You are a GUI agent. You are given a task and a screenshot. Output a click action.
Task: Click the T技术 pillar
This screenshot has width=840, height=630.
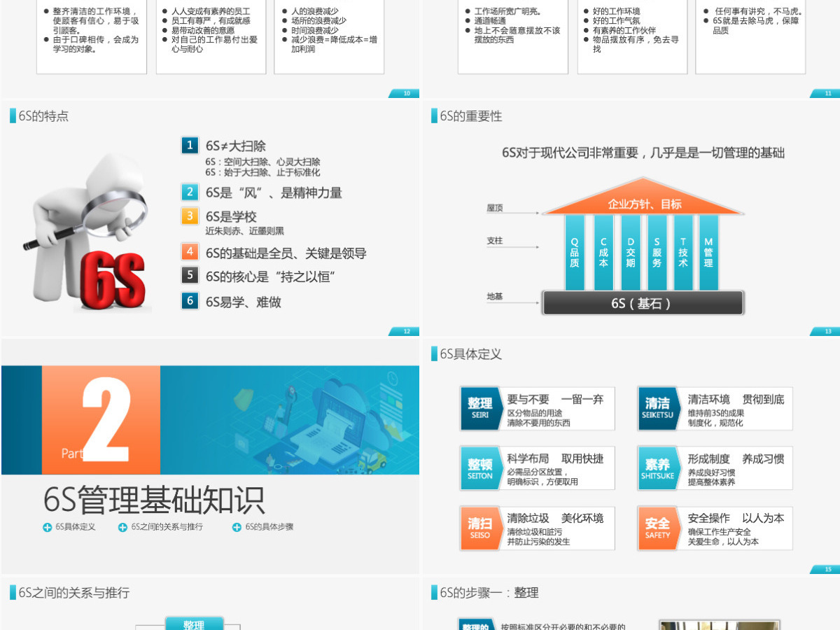[x=683, y=253]
